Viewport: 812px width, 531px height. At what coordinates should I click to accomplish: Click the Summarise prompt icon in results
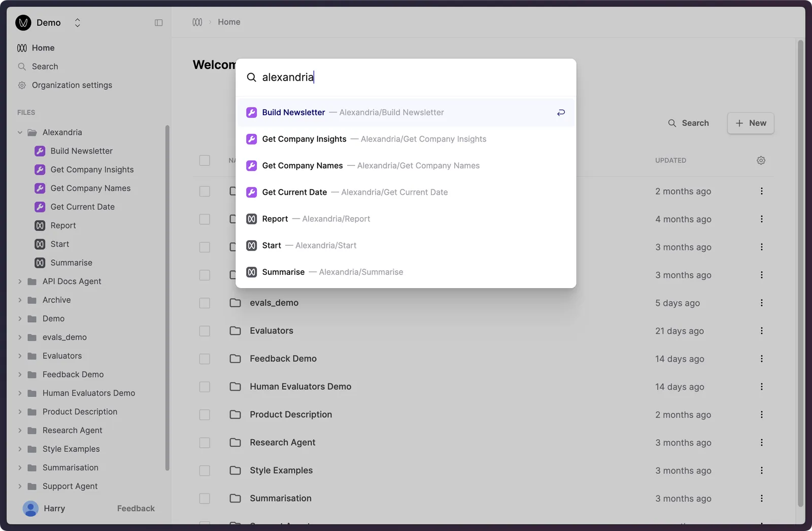[x=251, y=272]
